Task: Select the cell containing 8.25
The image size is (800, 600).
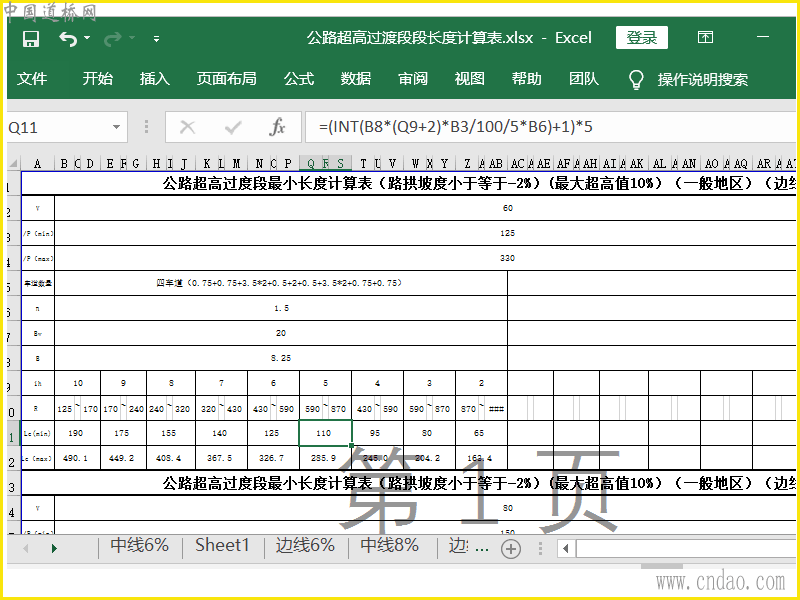Action: click(x=281, y=358)
